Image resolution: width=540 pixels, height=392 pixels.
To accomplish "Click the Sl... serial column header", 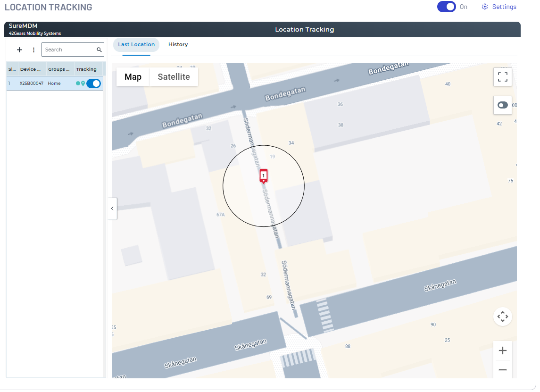I will [x=12, y=69].
